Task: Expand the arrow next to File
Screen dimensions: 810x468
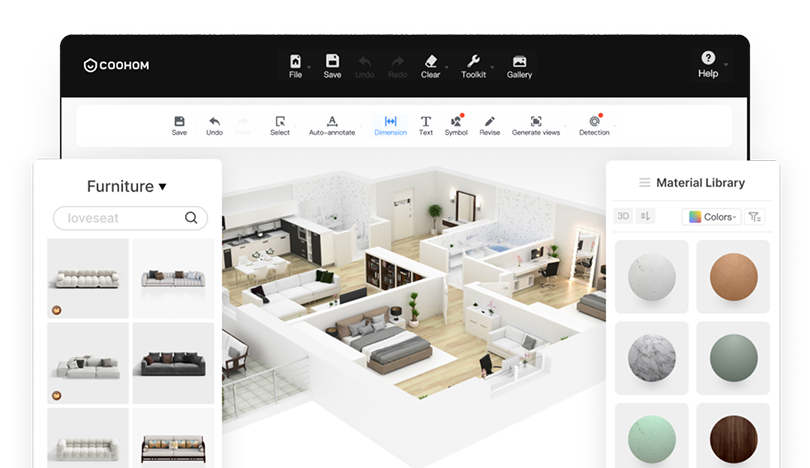Action: click(x=309, y=67)
